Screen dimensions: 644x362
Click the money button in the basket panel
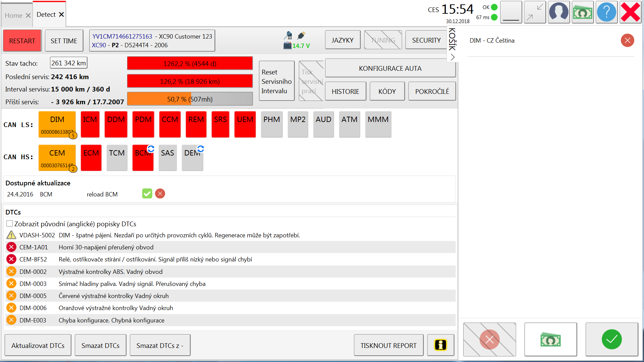(550, 339)
